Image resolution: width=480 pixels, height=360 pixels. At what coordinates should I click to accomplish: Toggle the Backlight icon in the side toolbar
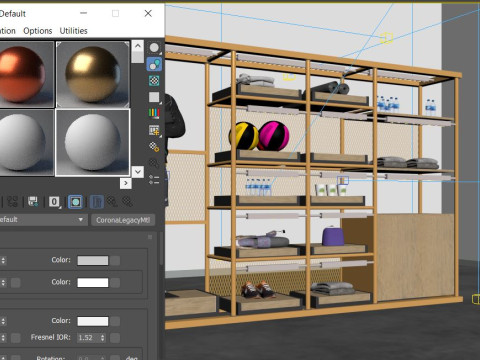pos(154,64)
